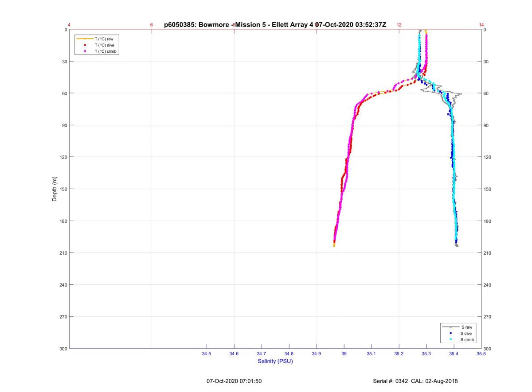Screen dimensions: 532x392
Task: Click the timestamp "07-Oct-2020 07:01:50" below the plot
Action: [x=234, y=381]
